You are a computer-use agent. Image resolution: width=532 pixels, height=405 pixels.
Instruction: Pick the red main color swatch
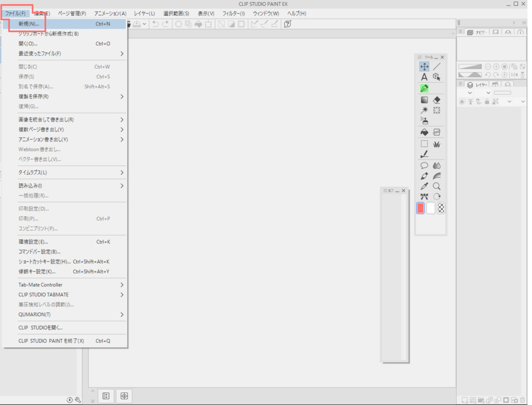click(x=420, y=208)
